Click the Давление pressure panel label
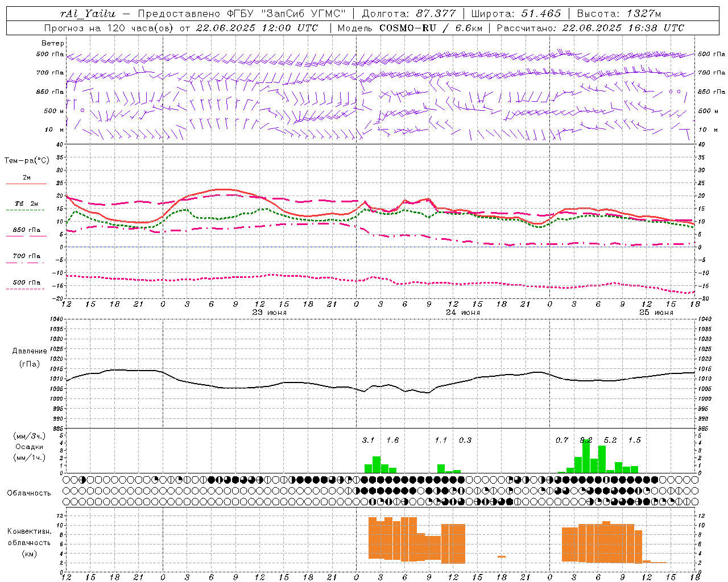This screenshot has width=728, height=582. (30, 351)
